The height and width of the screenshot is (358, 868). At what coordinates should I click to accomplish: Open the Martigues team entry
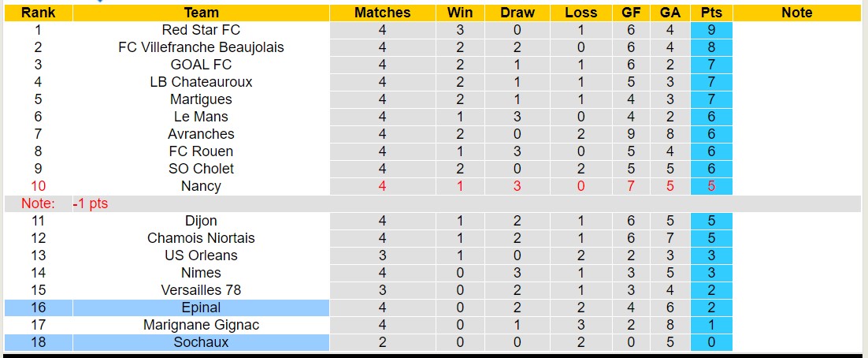(x=201, y=99)
